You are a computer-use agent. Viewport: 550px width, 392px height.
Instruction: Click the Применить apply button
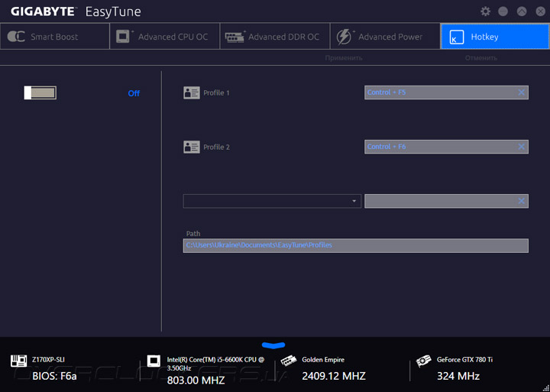point(344,58)
